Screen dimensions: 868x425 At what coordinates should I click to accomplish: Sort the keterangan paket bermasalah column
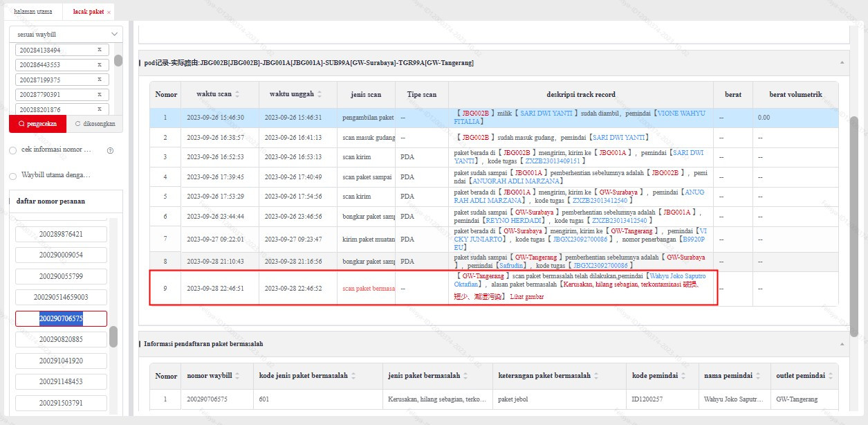tap(596, 376)
